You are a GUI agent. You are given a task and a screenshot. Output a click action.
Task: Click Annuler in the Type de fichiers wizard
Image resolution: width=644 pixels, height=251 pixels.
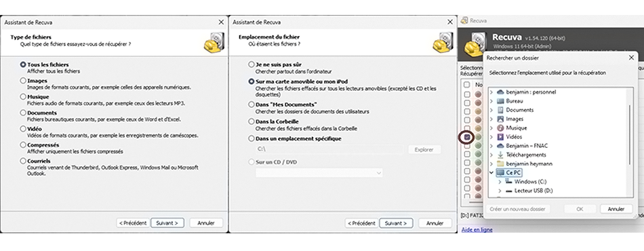point(206,223)
